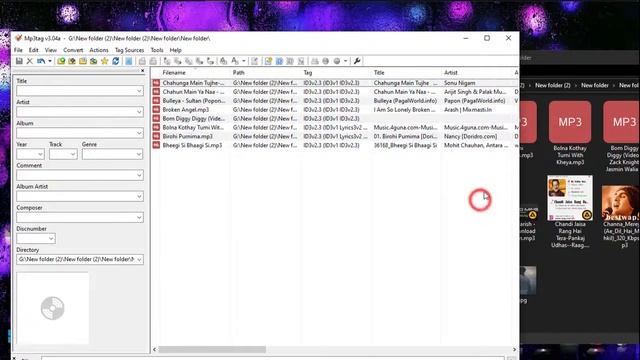Open favorite directories with the star icon
The width and height of the screenshot is (640, 360).
(104, 61)
